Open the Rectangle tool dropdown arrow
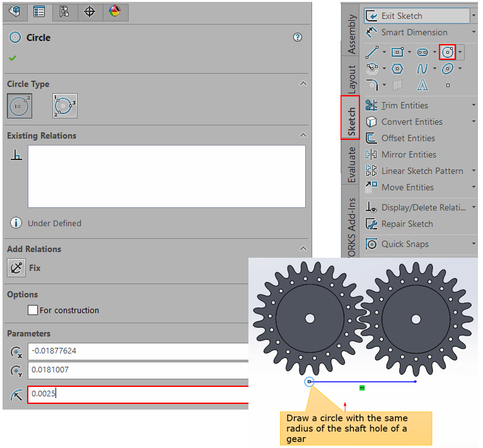 [x=409, y=52]
